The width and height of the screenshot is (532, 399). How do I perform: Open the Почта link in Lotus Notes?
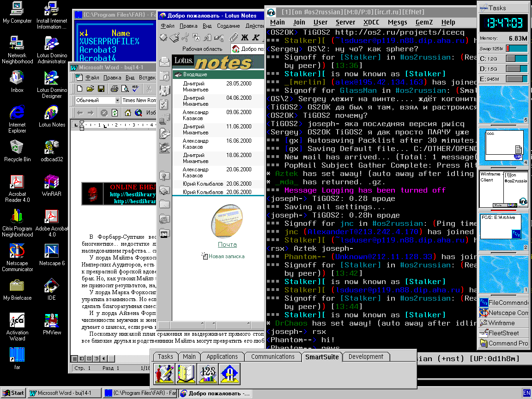tap(227, 244)
